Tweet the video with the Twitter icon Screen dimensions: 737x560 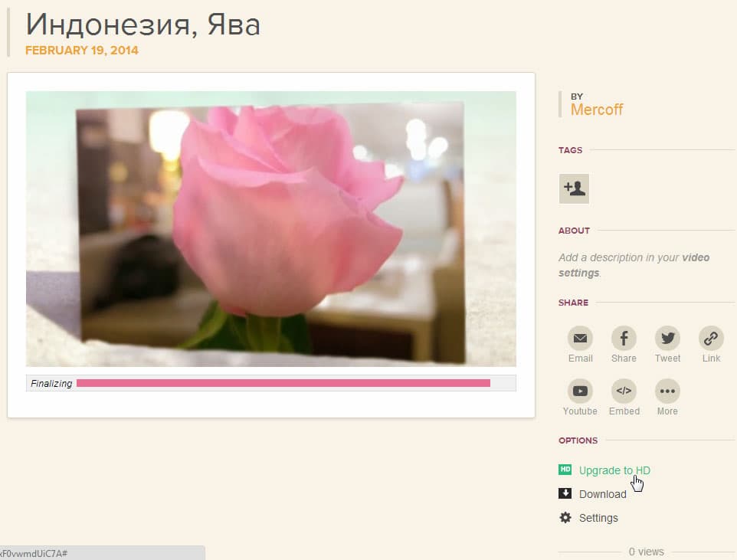pyautogui.click(x=667, y=338)
